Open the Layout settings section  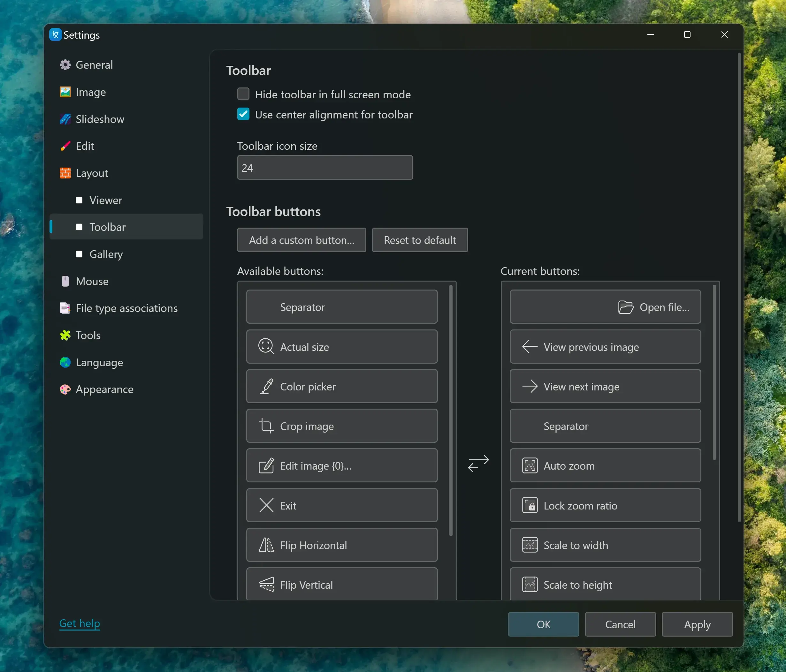tap(91, 173)
